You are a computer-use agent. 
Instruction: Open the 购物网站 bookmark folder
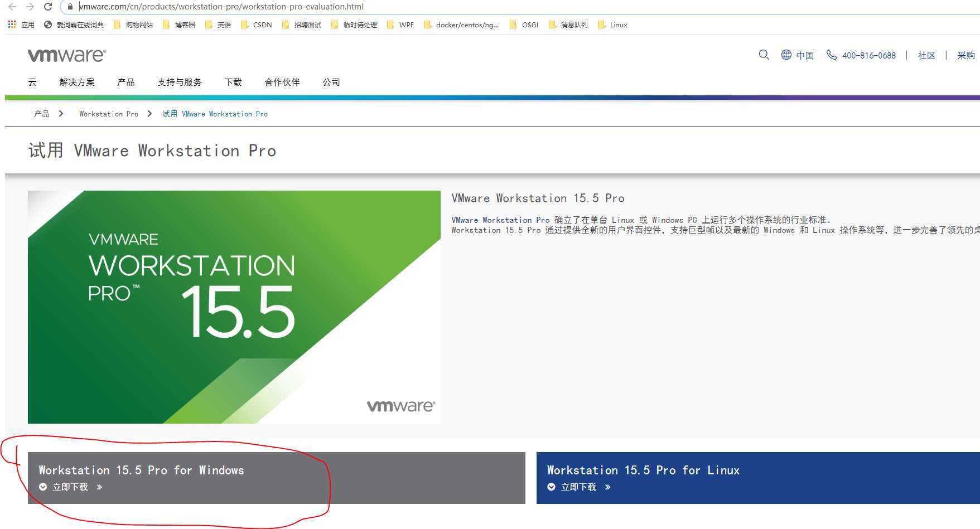[x=133, y=25]
